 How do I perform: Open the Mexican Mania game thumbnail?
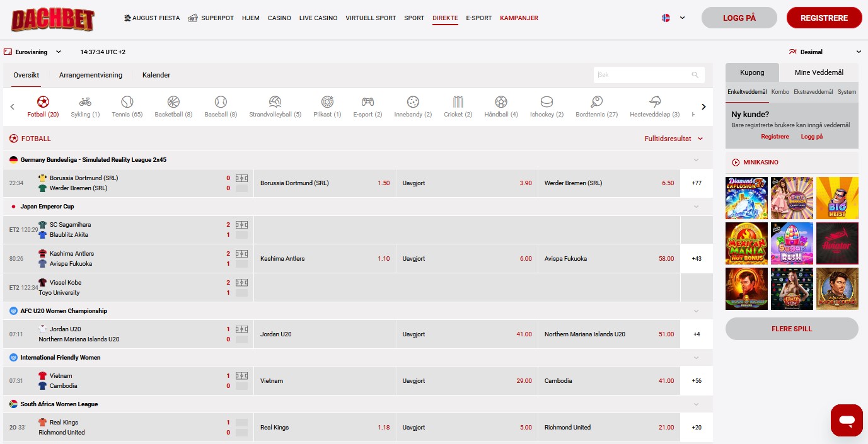coord(746,243)
